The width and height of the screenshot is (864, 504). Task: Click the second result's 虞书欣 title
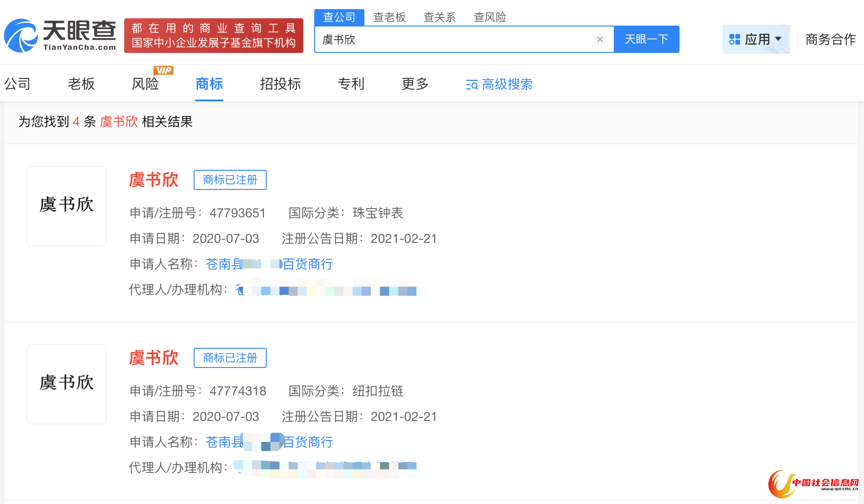click(153, 358)
